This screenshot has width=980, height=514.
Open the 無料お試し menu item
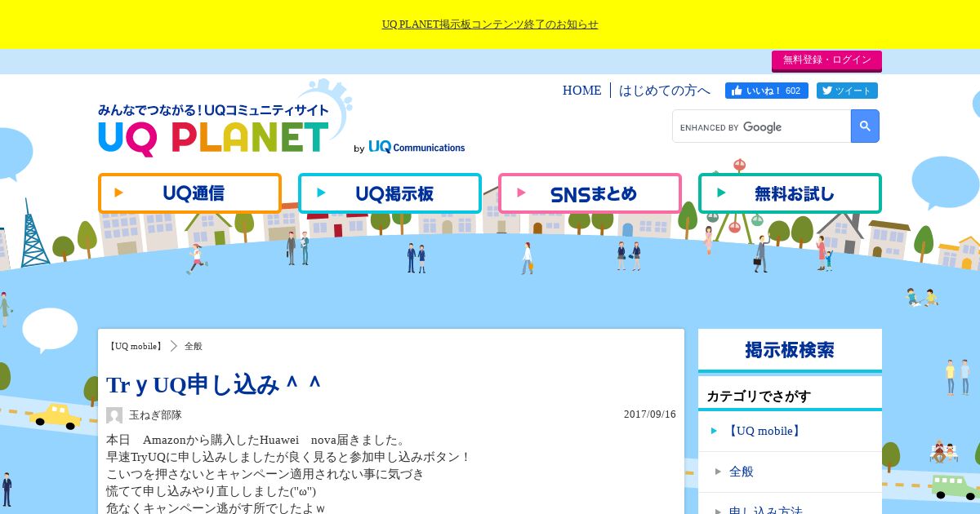790,193
